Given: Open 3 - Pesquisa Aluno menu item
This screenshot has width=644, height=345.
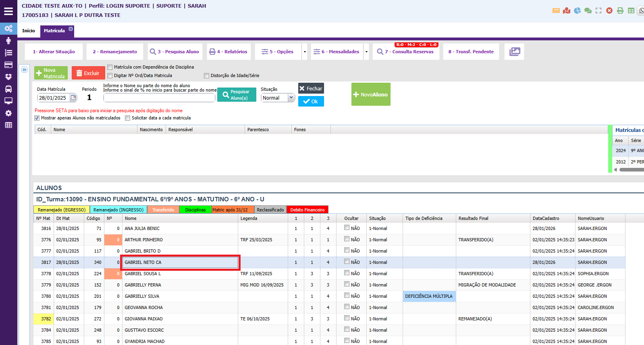Looking at the screenshot, I should tap(175, 52).
